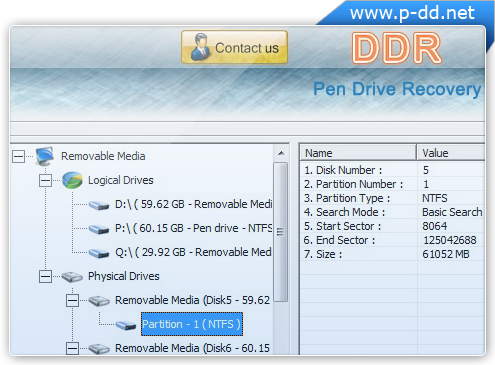495x365 pixels.
Task: Click the P:\ Pen drive icon
Action: pos(99,229)
